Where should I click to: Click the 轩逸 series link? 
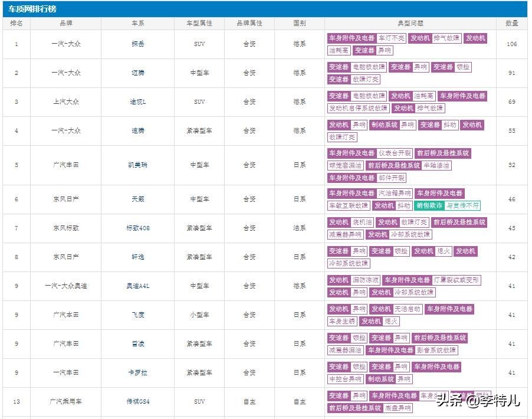(138, 257)
